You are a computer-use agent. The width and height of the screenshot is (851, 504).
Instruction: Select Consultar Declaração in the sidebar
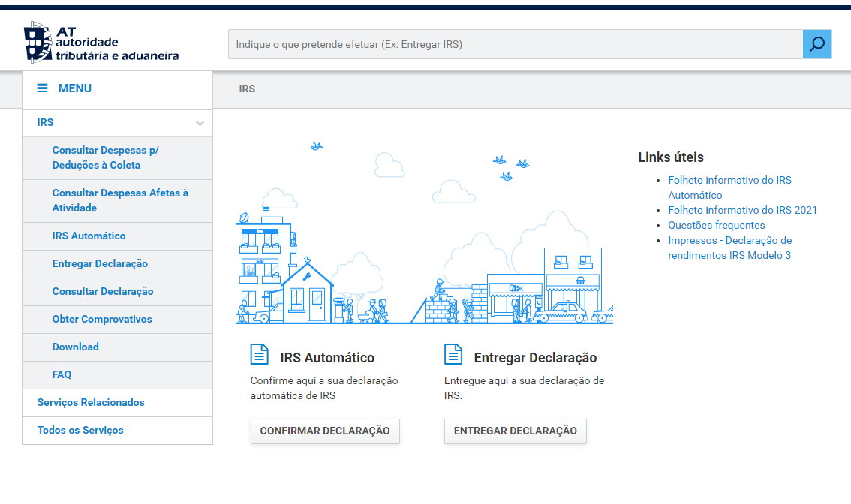click(x=103, y=291)
